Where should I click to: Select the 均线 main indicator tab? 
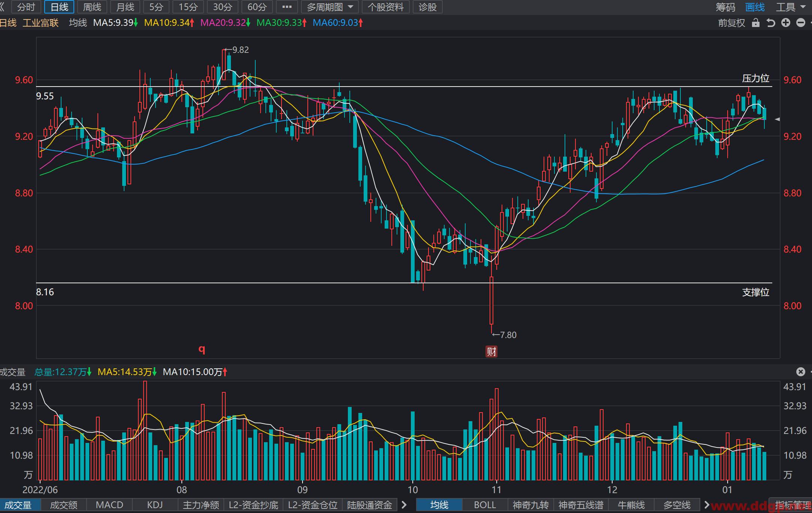[439, 505]
